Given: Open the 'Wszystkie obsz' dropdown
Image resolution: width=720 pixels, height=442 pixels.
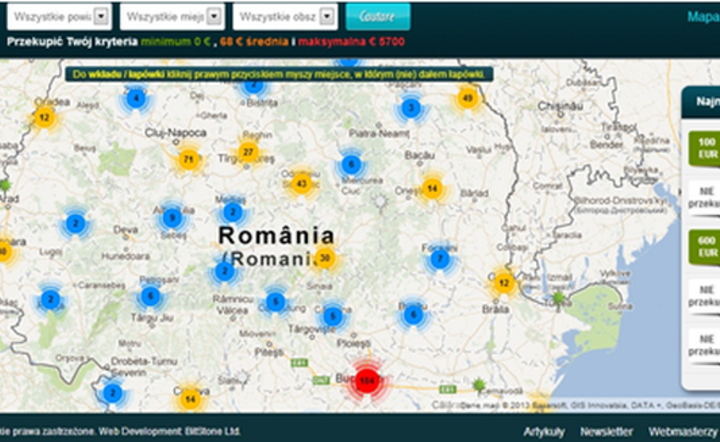Looking at the screenshot, I should (x=285, y=17).
